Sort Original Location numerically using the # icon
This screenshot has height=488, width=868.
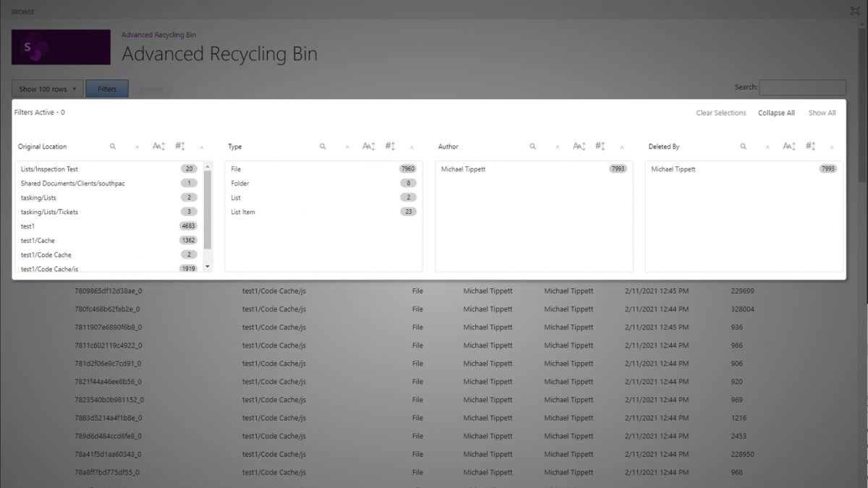coord(179,146)
